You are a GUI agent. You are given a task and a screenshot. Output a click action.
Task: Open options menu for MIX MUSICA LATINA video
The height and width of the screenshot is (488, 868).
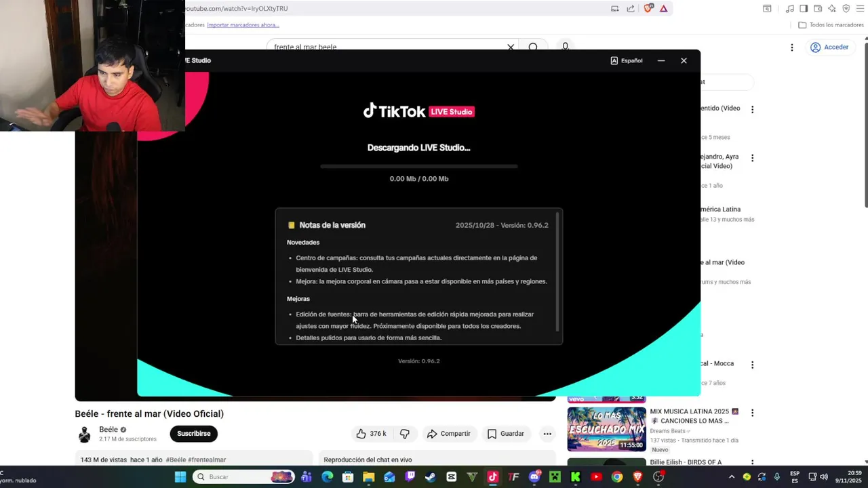coord(752,413)
